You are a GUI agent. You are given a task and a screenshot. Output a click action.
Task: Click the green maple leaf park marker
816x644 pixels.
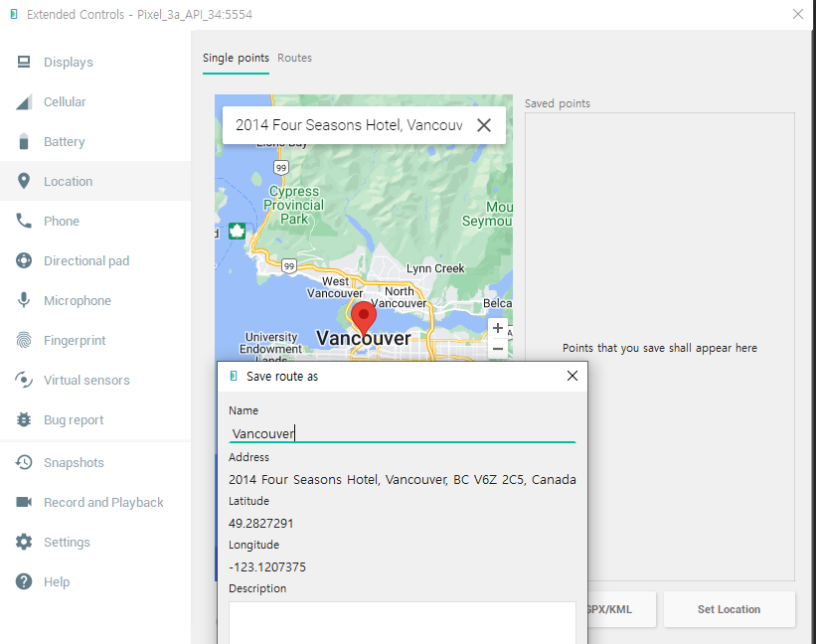tap(237, 231)
